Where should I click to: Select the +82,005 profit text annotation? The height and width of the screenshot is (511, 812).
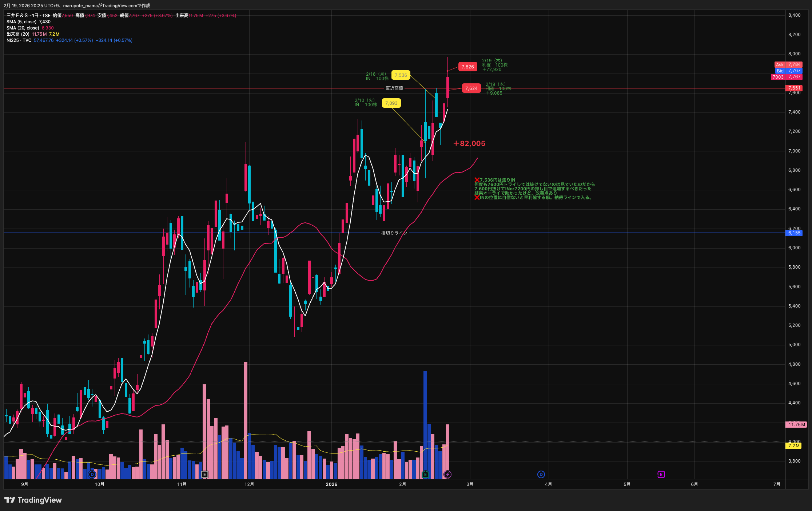(x=469, y=143)
